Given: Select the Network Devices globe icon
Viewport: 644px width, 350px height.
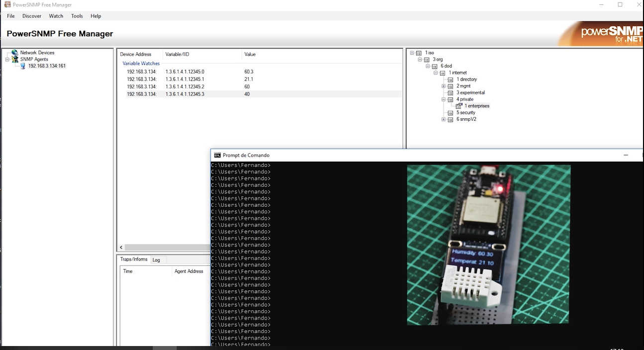Looking at the screenshot, I should pos(14,52).
